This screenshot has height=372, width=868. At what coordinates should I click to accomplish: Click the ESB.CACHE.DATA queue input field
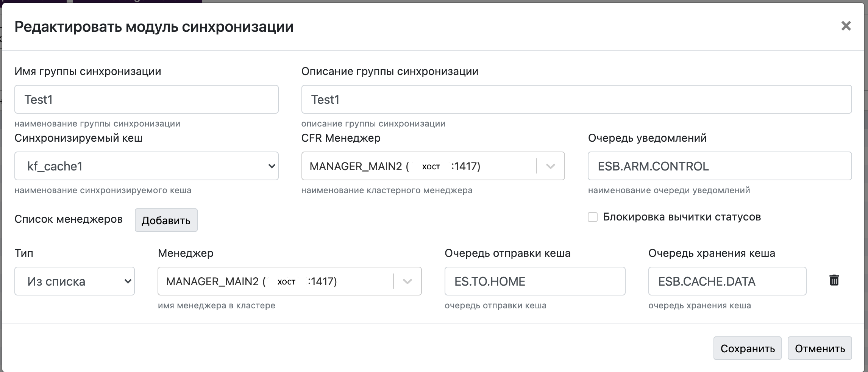point(727,281)
